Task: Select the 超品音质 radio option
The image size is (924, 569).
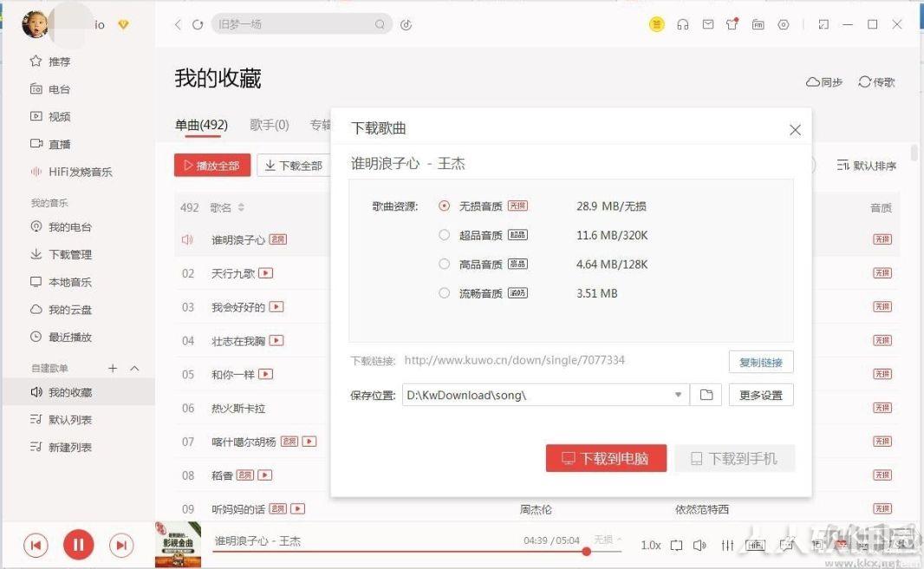Action: pos(445,235)
